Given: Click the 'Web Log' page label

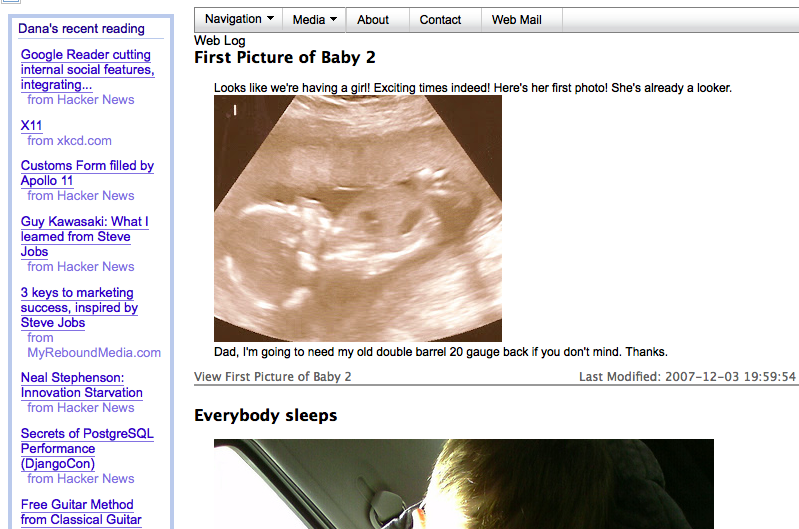Looking at the screenshot, I should coord(220,40).
